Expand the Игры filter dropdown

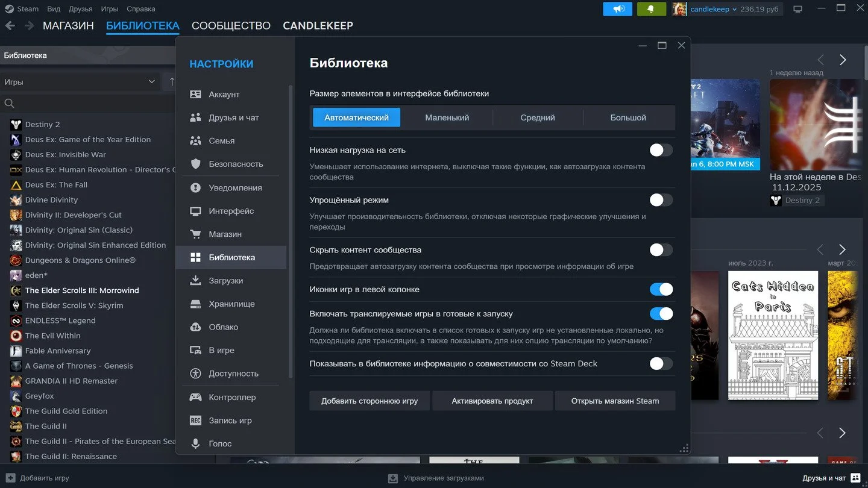click(x=80, y=82)
